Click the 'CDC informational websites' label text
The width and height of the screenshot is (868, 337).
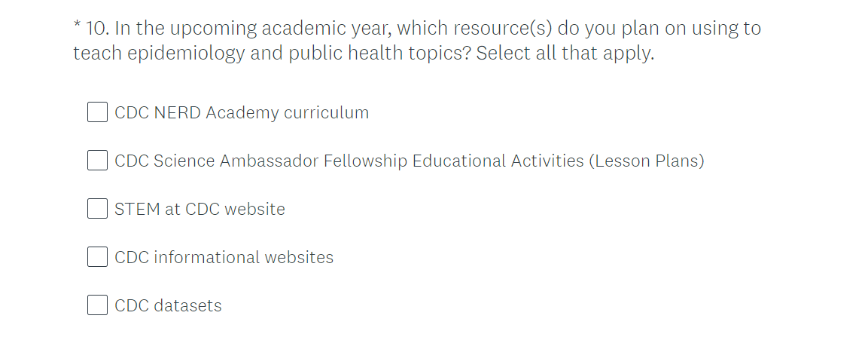224,258
